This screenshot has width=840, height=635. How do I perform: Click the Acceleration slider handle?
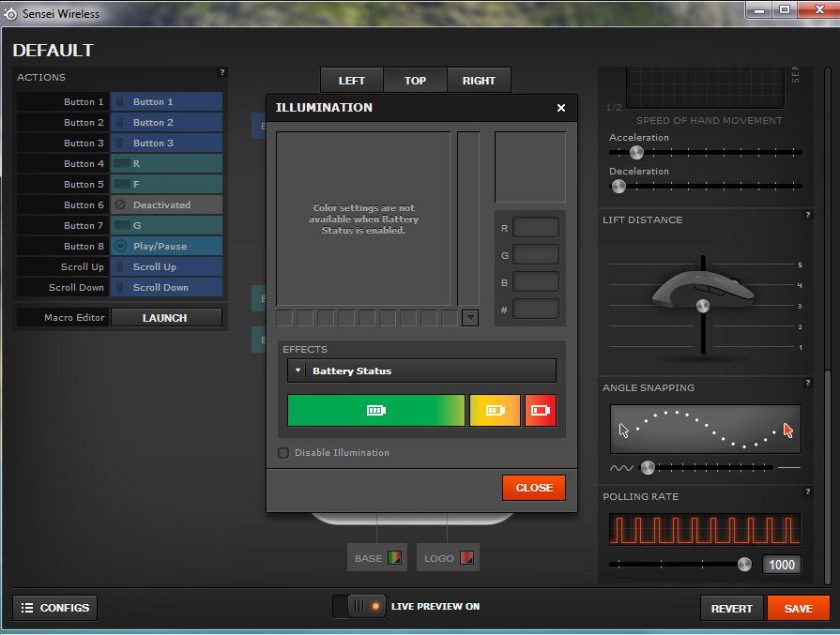coord(636,152)
